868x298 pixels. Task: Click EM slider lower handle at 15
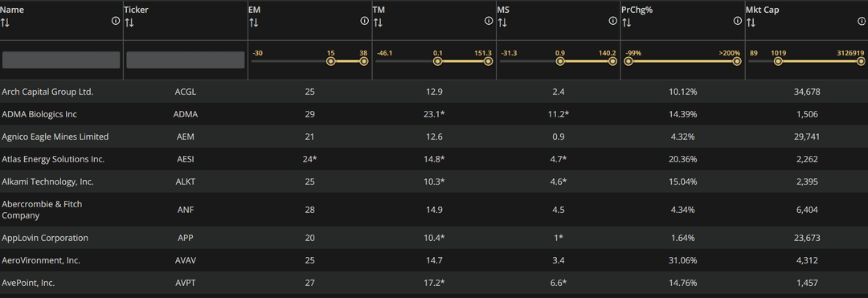click(x=330, y=61)
